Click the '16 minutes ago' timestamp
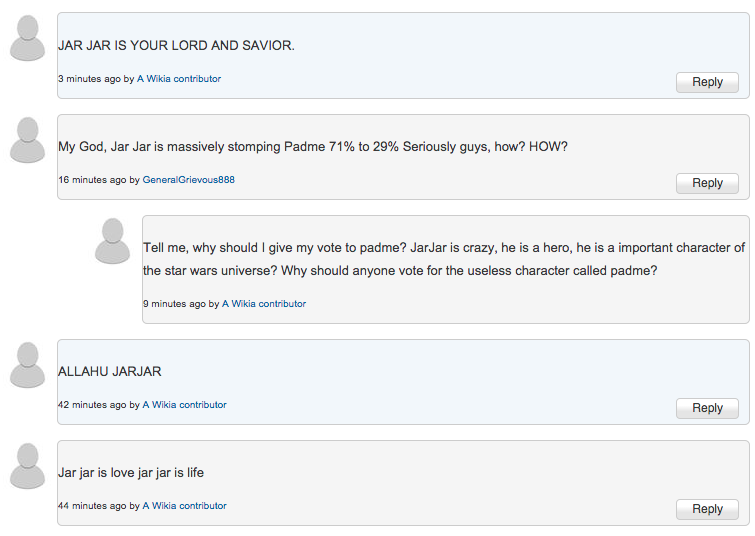 92,180
